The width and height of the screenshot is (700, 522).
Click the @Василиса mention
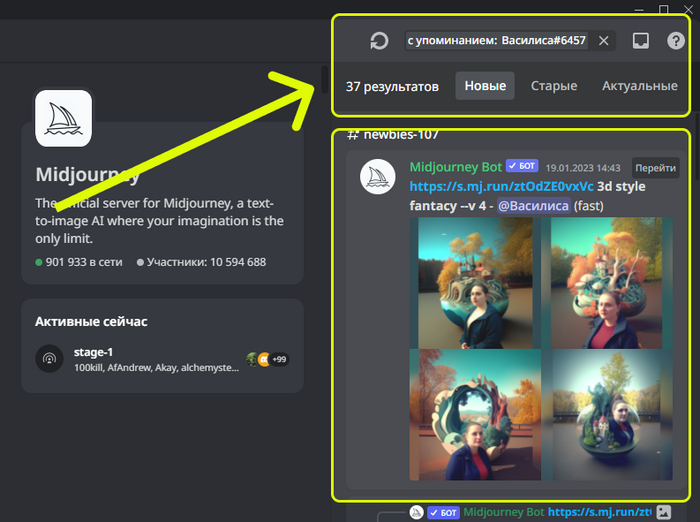(x=533, y=206)
